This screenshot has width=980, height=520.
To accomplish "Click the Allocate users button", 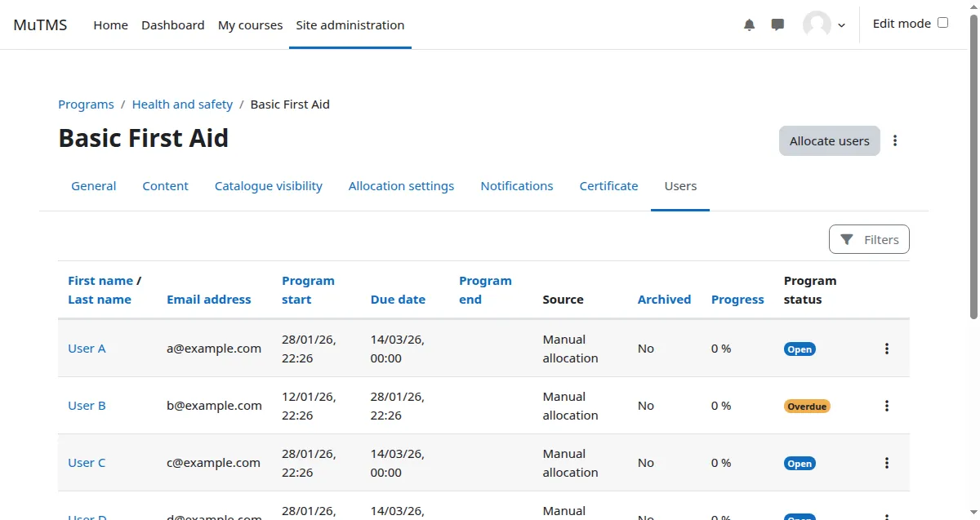I will (829, 140).
